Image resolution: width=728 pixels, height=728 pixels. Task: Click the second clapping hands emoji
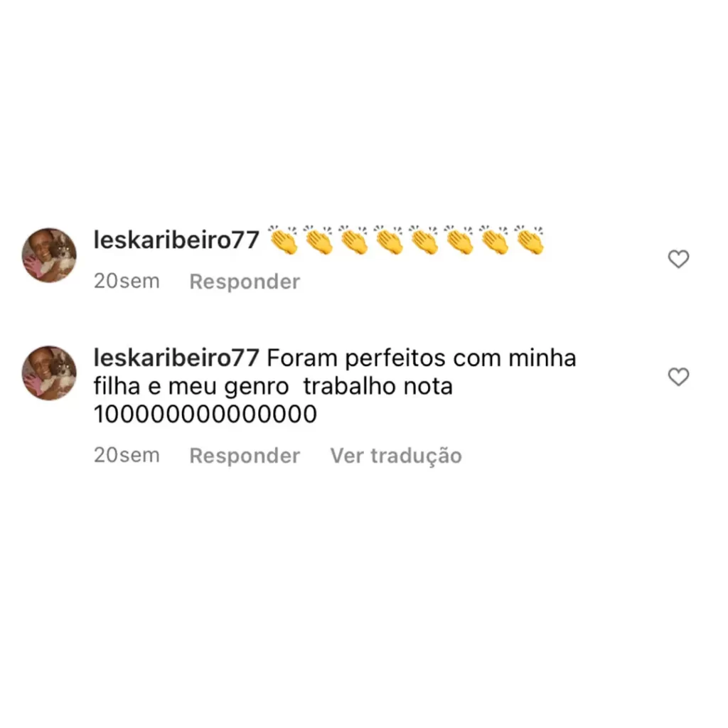coord(318,240)
